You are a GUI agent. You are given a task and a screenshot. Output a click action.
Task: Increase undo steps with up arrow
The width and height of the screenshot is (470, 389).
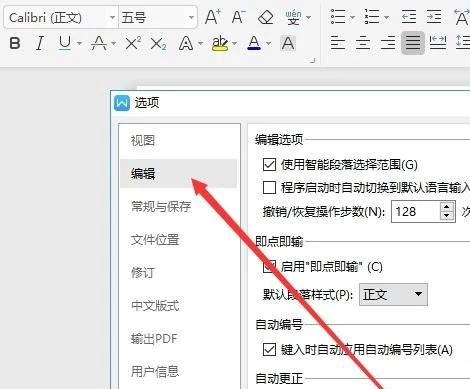(447, 207)
